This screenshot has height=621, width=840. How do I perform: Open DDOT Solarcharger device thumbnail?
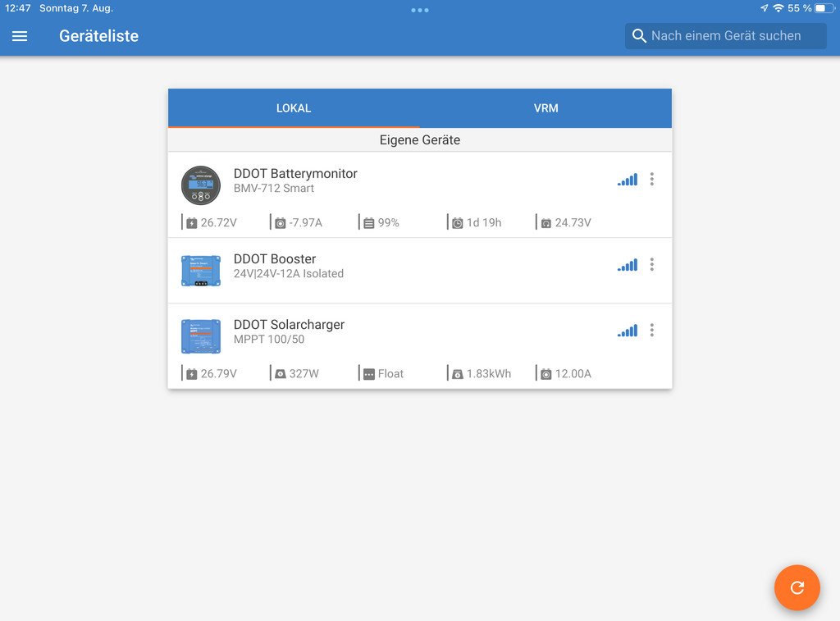tap(201, 336)
